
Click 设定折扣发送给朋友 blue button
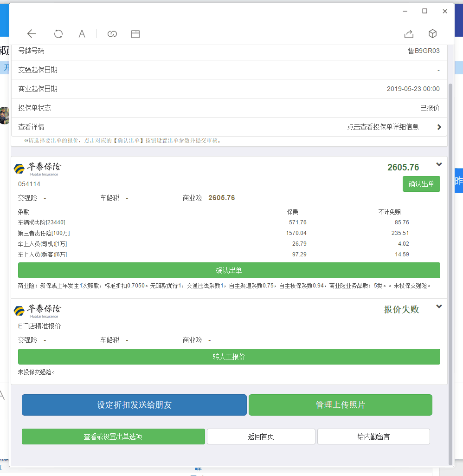(x=134, y=405)
